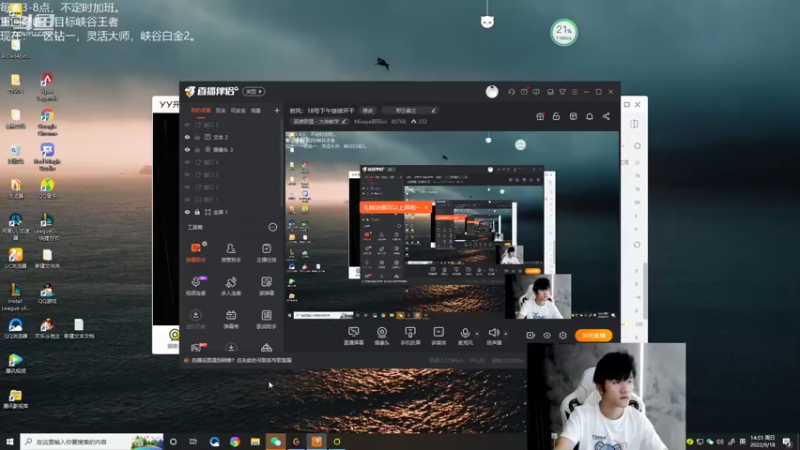Image resolution: width=800 pixels, height=450 pixels.
Task: Click the Windows Start button
Action: click(10, 441)
